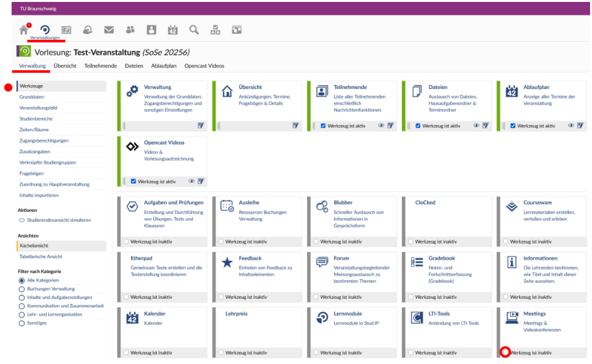Select the 'Buchungen Verwaltung' filter radio
592x364 pixels.
21,289
